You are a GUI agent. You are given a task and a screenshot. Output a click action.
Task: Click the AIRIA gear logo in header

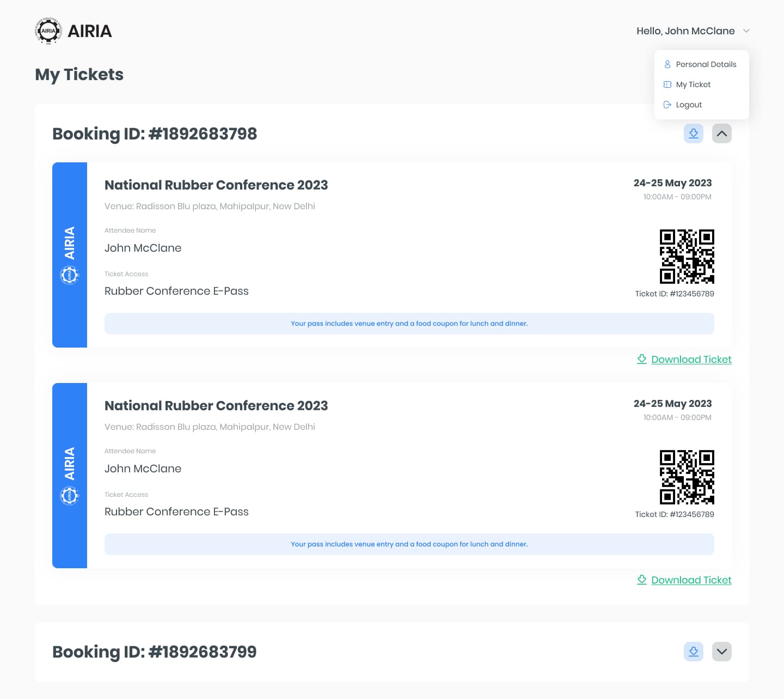48,31
